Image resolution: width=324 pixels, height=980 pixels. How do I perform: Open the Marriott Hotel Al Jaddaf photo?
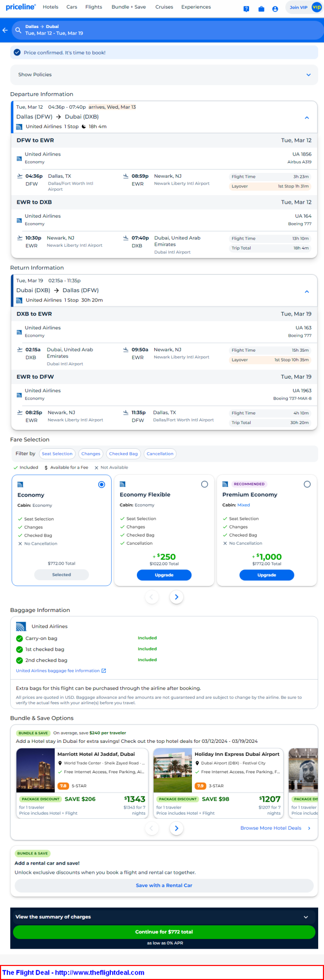pos(35,770)
